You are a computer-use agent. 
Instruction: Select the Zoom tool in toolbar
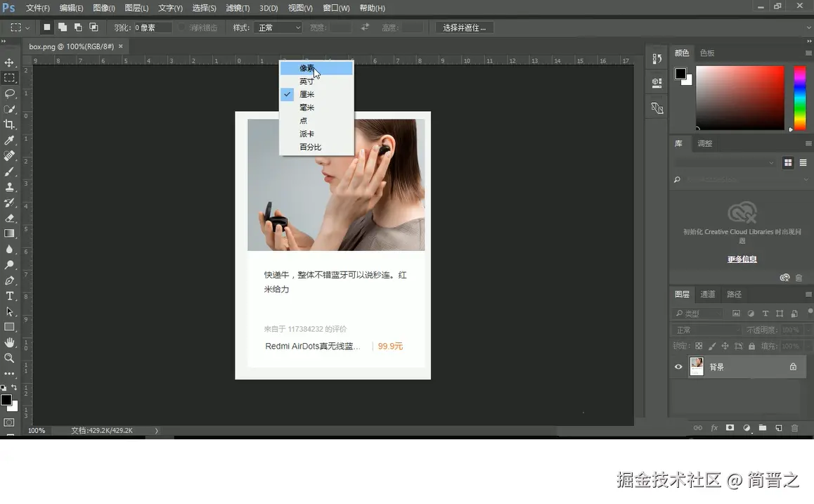click(x=9, y=358)
